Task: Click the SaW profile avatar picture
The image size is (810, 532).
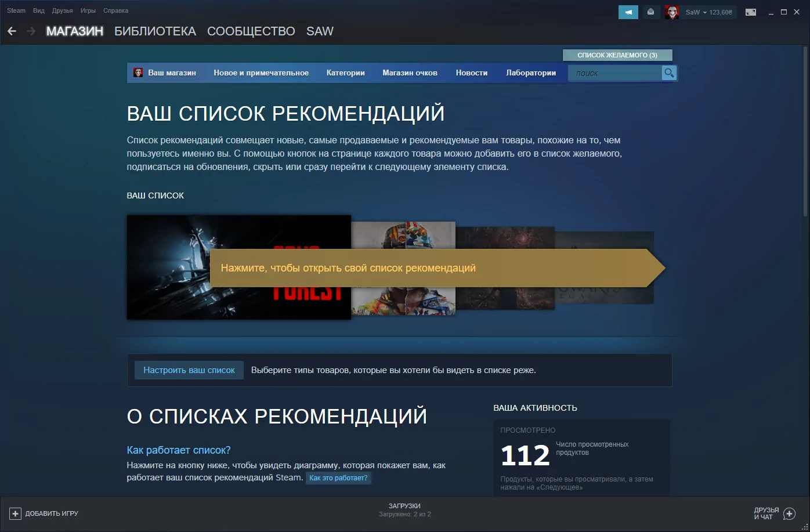Action: point(672,12)
